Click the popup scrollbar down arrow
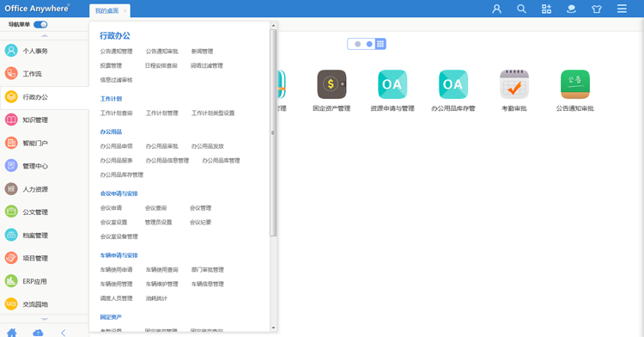The image size is (644, 337). coord(273,328)
